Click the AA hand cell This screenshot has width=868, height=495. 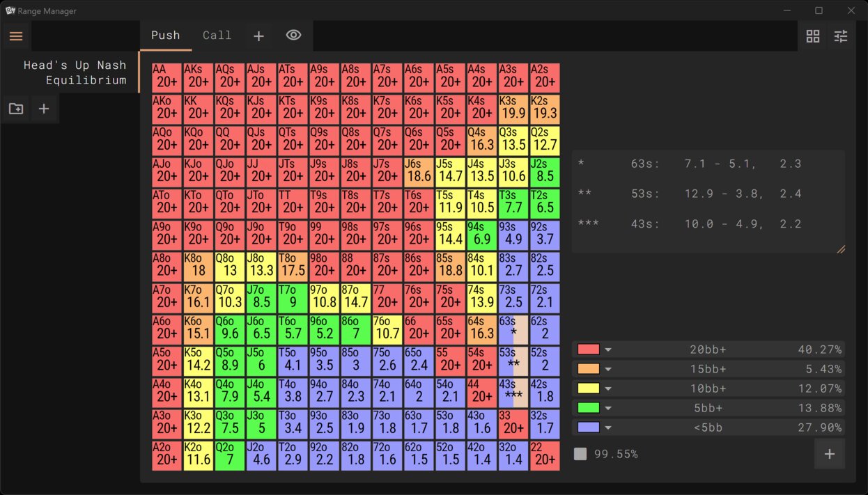click(x=167, y=77)
